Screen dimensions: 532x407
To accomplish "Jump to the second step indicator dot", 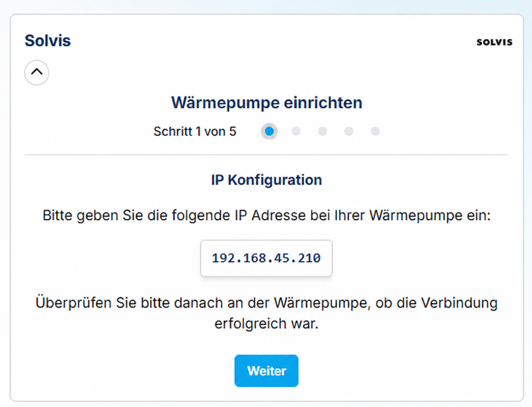I will [x=296, y=131].
